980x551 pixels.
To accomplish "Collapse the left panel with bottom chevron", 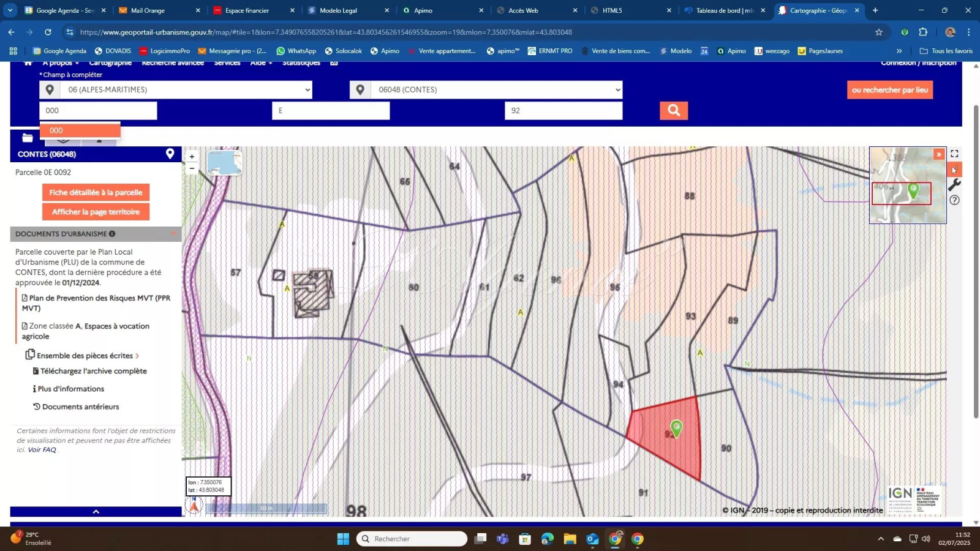I will click(96, 512).
